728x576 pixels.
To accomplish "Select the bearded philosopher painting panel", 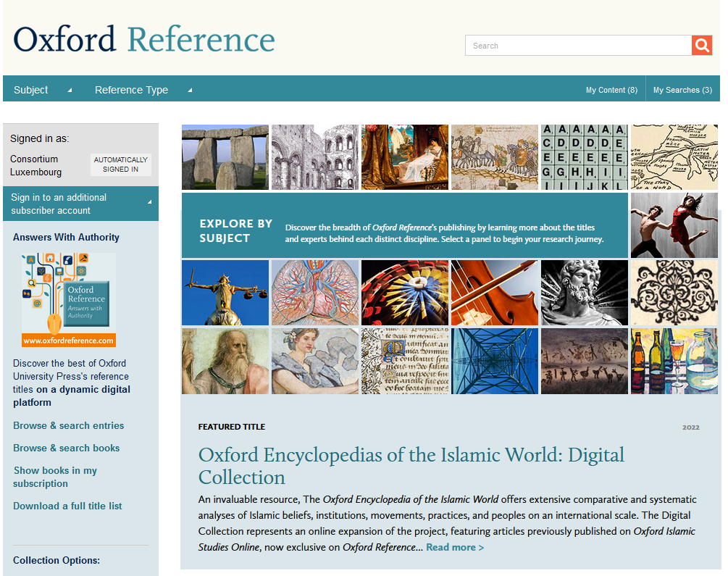I will [225, 361].
